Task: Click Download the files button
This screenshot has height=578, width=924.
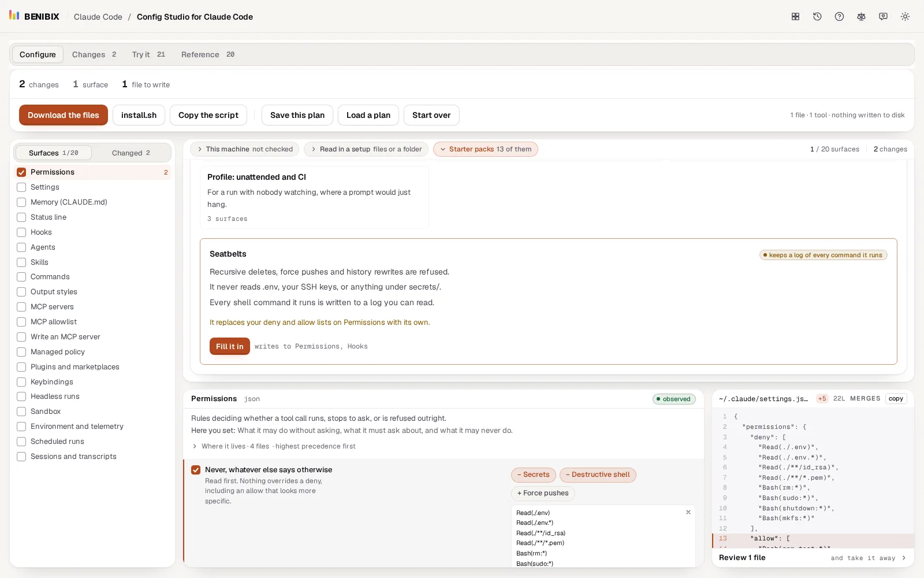Action: pos(64,115)
